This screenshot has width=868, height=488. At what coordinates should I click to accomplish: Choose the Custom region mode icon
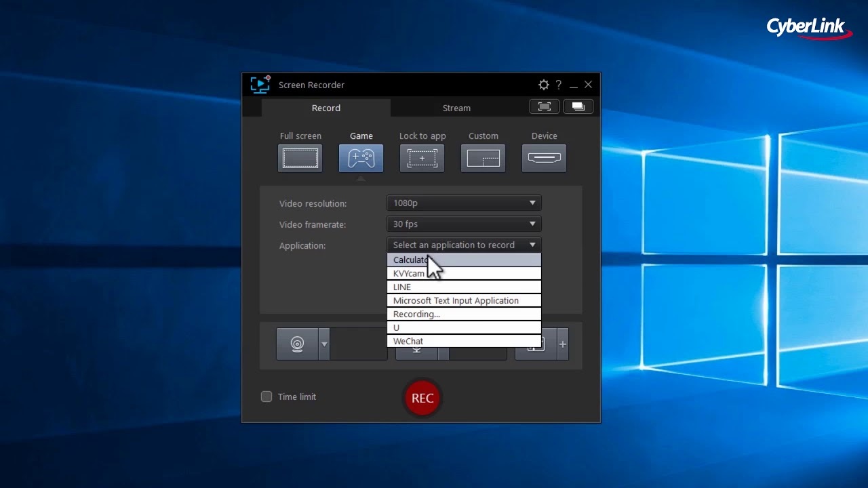click(x=483, y=159)
